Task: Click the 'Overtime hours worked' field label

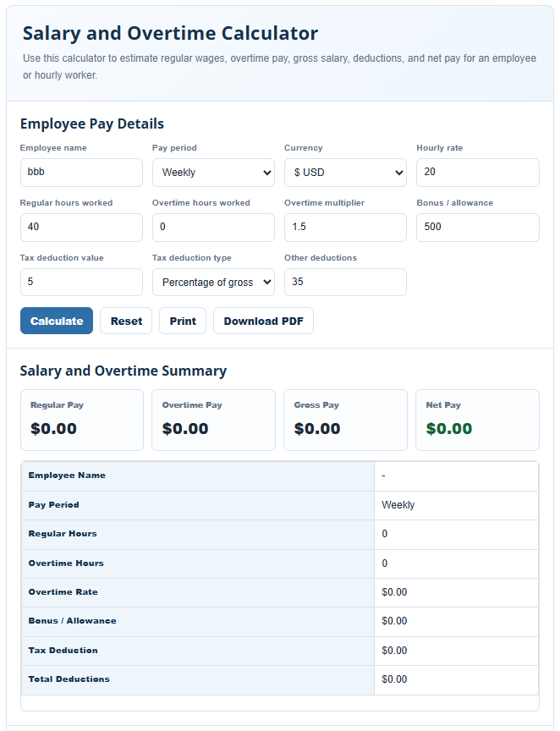Action: point(201,203)
